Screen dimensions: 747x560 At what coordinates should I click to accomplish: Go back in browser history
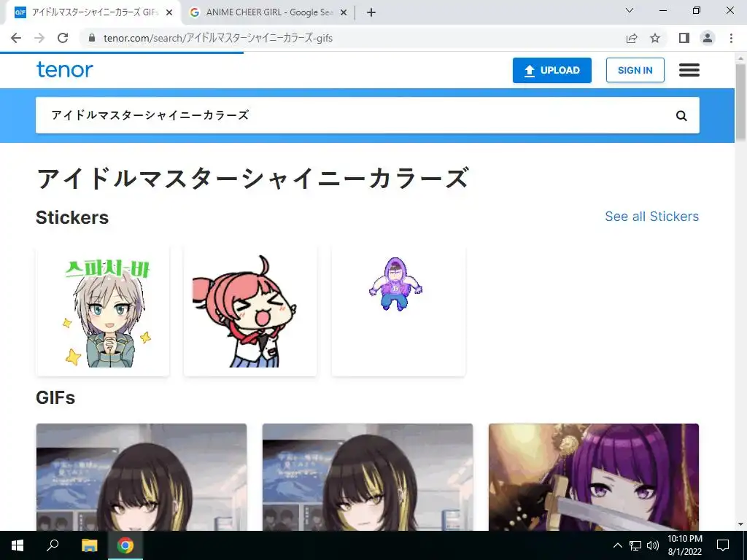tap(16, 38)
